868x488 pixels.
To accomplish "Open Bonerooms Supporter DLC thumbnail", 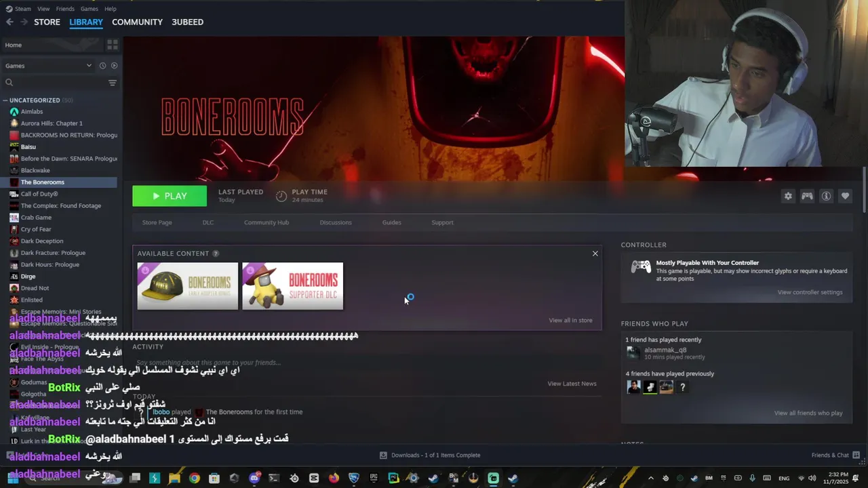I will pos(292,286).
